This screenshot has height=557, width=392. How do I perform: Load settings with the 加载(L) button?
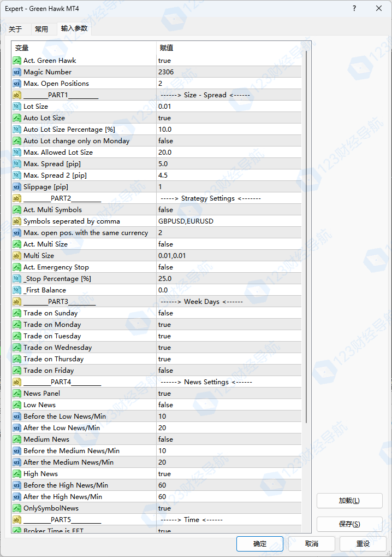[x=349, y=501]
